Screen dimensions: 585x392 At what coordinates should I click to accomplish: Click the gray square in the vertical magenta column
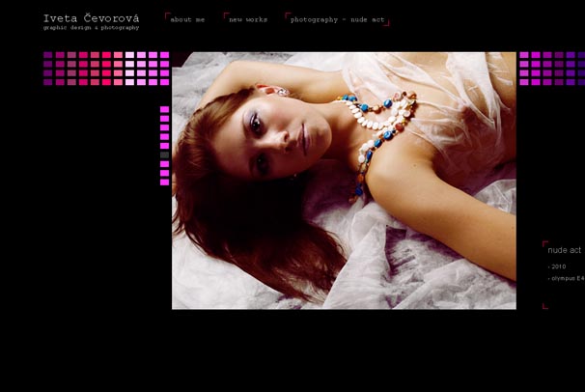point(164,154)
